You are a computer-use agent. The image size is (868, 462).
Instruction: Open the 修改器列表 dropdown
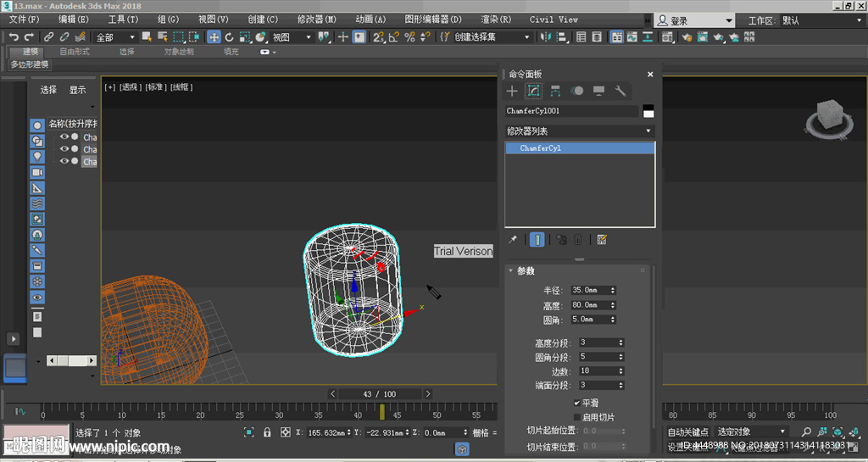pyautogui.click(x=580, y=131)
